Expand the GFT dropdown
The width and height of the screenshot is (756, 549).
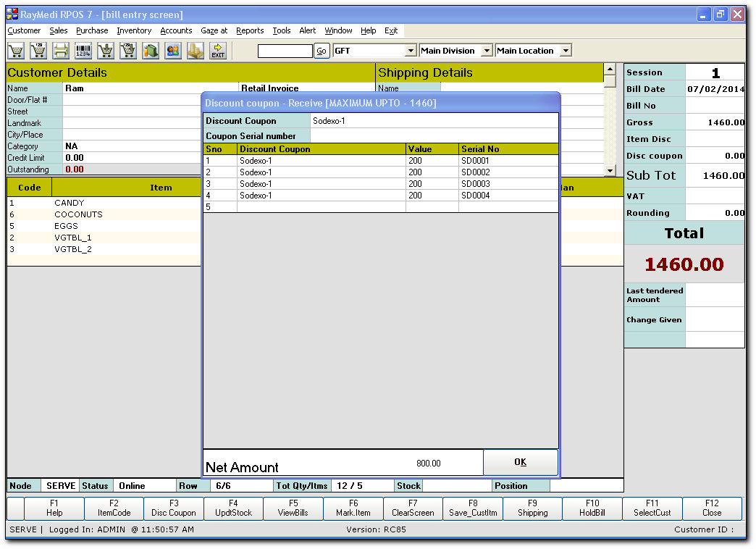coord(411,51)
